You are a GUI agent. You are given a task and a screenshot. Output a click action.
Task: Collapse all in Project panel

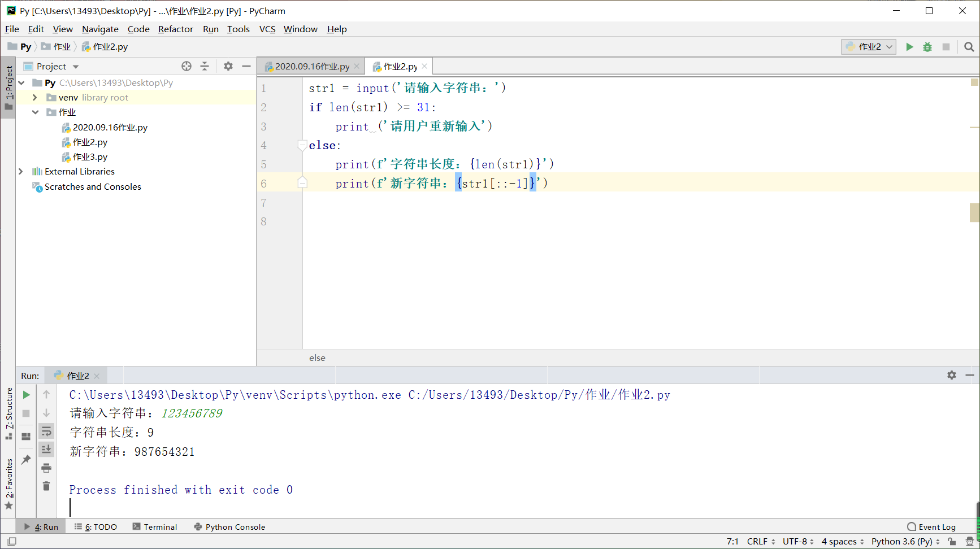[205, 66]
